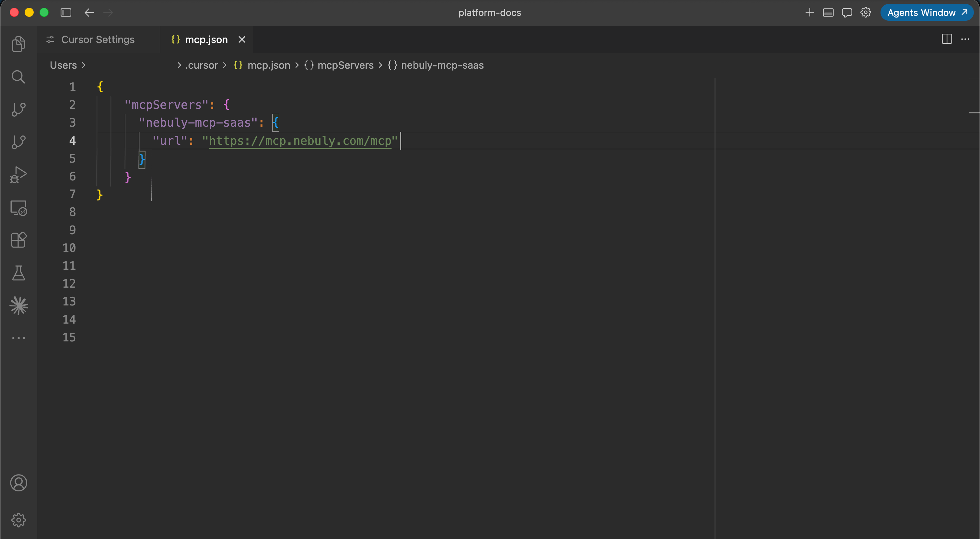This screenshot has height=539, width=980.
Task: Show additional views via the activity bar ellipsis
Action: point(18,338)
